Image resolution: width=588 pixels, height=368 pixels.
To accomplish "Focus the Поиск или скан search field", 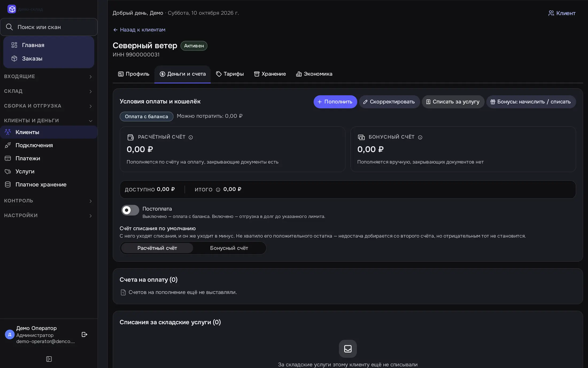I will click(x=49, y=27).
